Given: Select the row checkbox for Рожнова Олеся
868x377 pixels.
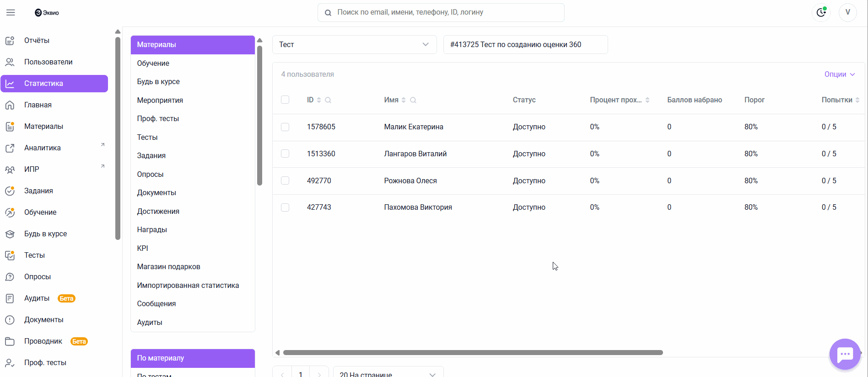Looking at the screenshot, I should (285, 181).
